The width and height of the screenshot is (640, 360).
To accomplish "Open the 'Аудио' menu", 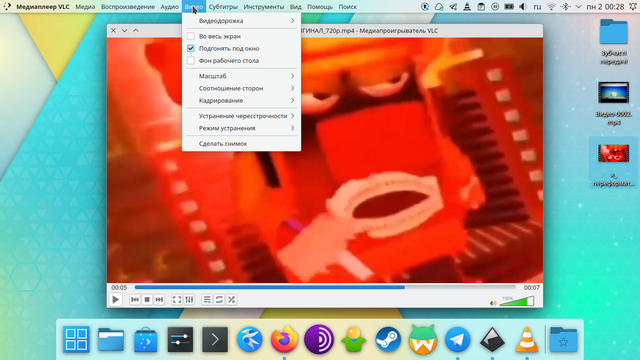I will point(169,7).
